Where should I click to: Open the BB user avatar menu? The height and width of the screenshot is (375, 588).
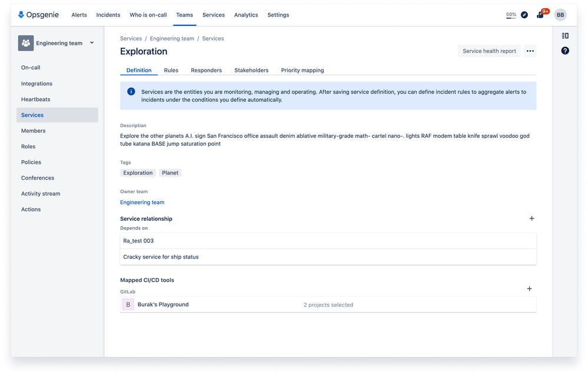560,15
